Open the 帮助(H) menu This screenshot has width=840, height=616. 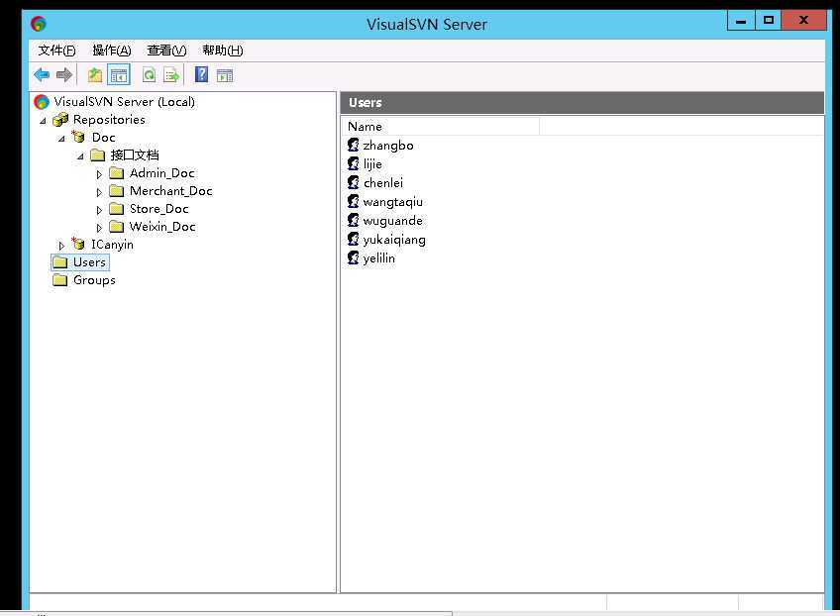[x=222, y=51]
